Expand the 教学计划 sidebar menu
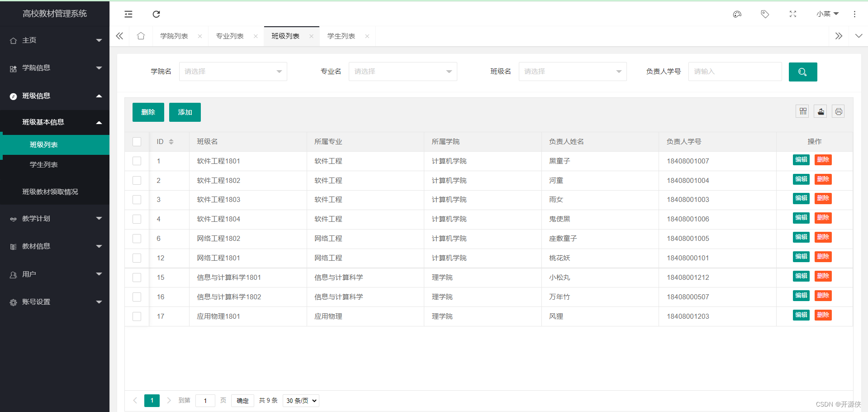 (55, 219)
